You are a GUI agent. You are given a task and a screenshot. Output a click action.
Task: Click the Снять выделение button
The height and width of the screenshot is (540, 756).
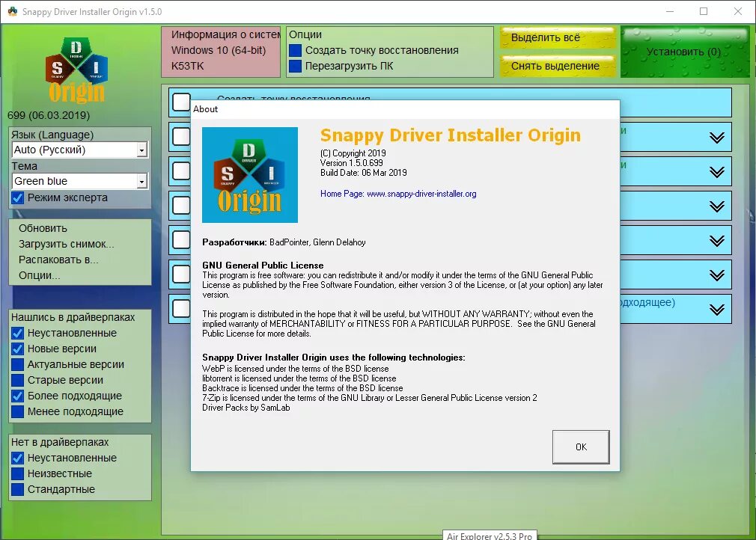(x=557, y=66)
